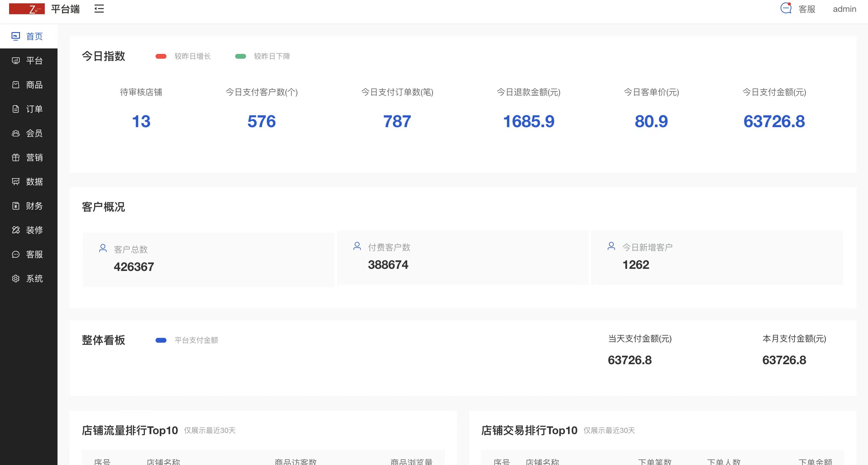Open the 客服 chat bubble icon in top bar

click(x=785, y=8)
